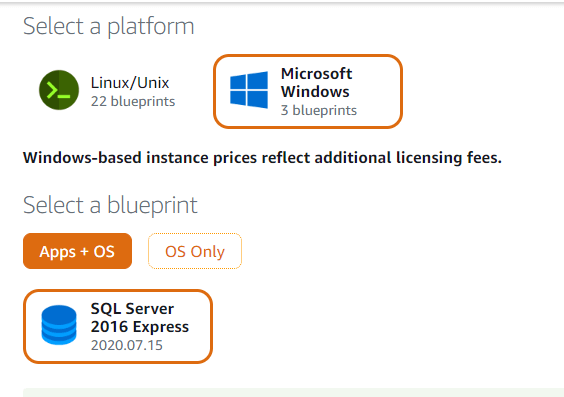564x397 pixels.
Task: Switch to the OS Only blueprint filter
Action: 195,251
